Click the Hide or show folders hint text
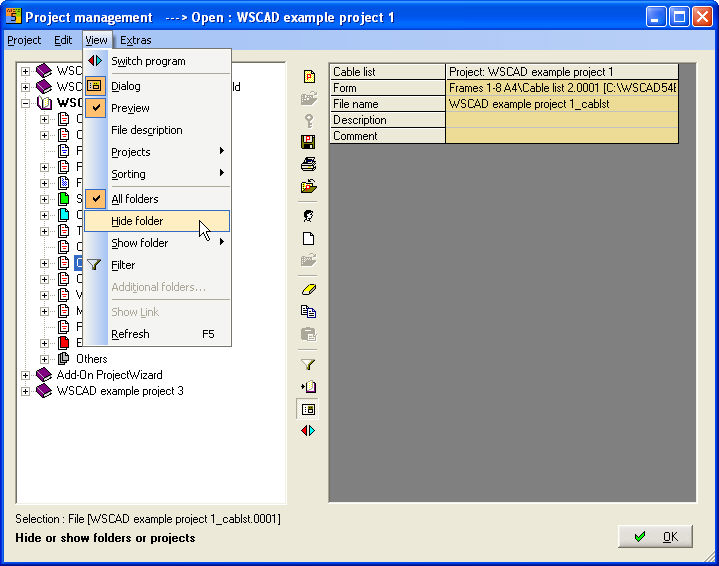719x566 pixels. [105, 538]
